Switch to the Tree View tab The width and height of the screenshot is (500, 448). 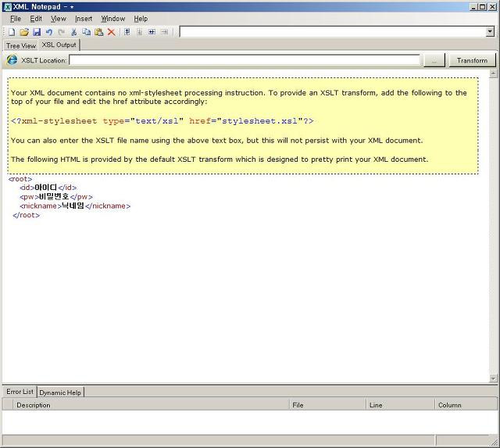(21, 45)
